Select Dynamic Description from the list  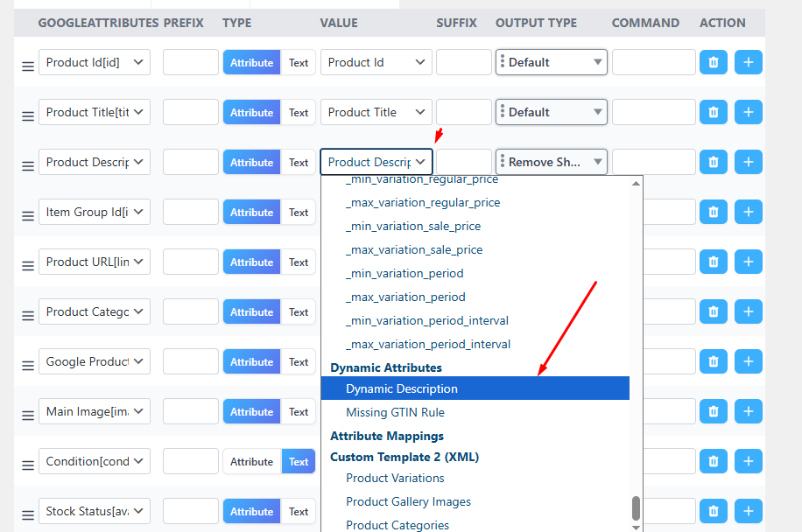[402, 388]
